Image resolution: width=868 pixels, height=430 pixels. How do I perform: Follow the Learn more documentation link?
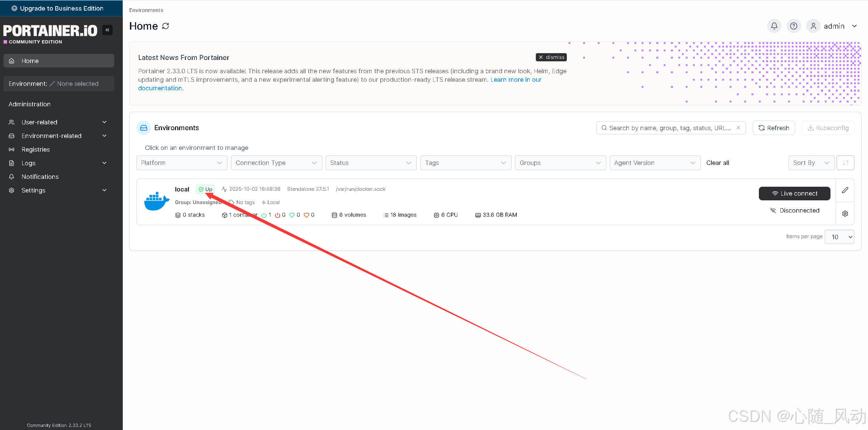(516, 79)
